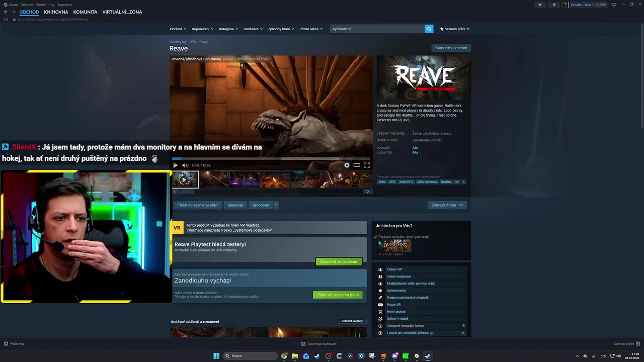This screenshot has width=644, height=362.
Task: Switch to the KOMUNITA tab
Action: pyautogui.click(x=85, y=12)
